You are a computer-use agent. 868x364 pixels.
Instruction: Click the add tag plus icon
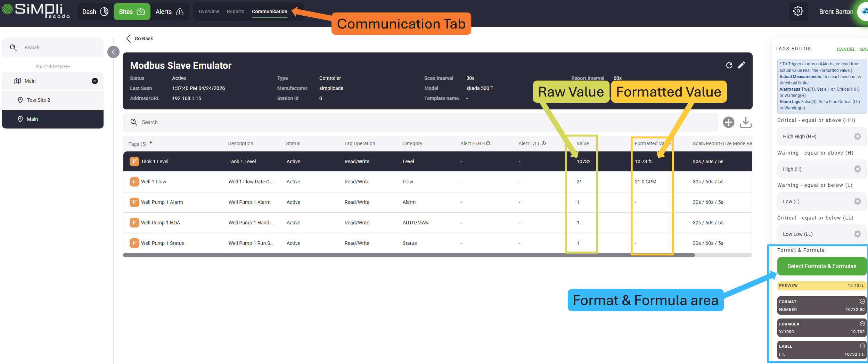[728, 122]
